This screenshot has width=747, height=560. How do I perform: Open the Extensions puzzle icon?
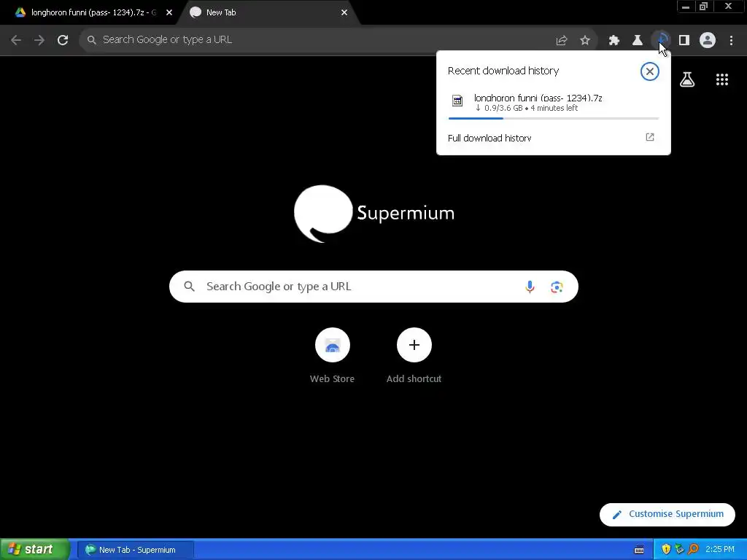point(614,41)
